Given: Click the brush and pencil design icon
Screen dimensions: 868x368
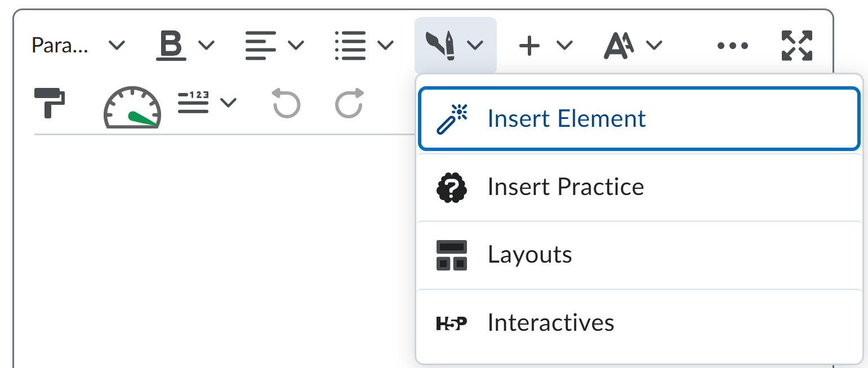Looking at the screenshot, I should click(x=440, y=46).
